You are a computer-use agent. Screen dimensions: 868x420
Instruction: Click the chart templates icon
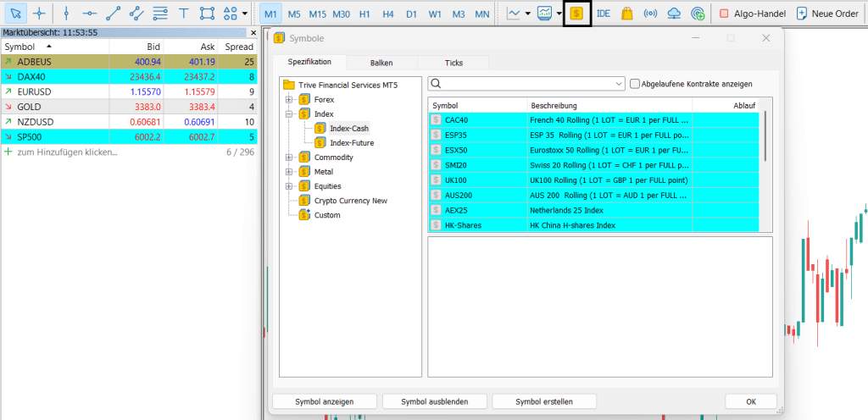point(545,14)
